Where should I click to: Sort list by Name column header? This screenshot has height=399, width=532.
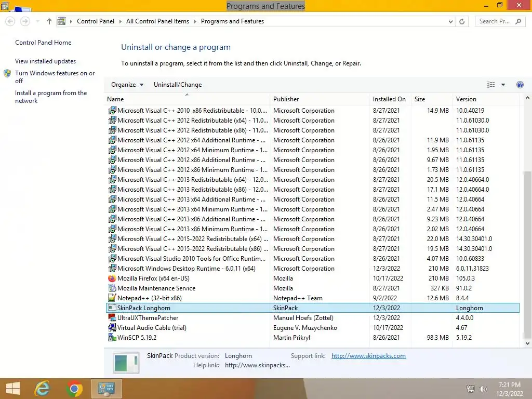pos(188,99)
